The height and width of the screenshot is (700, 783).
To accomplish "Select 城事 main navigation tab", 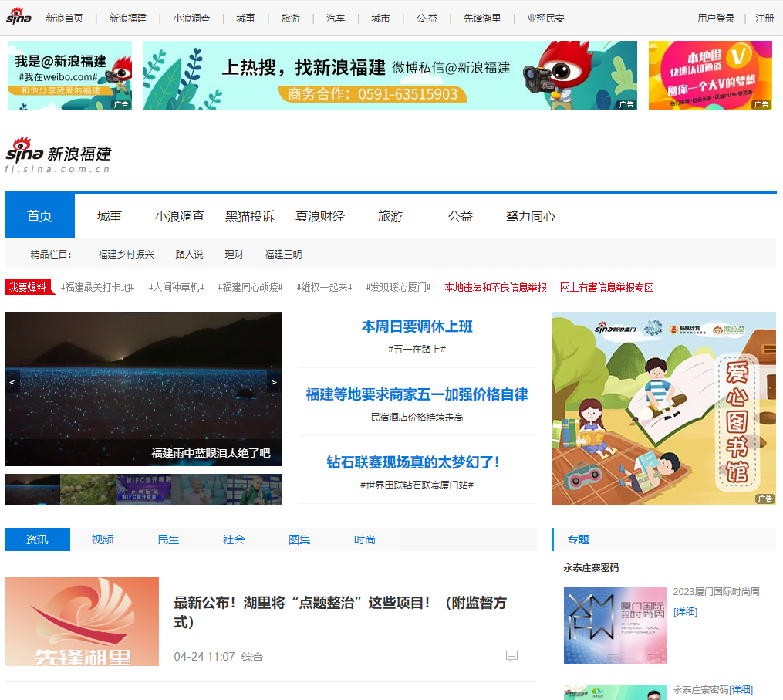I will (x=110, y=216).
